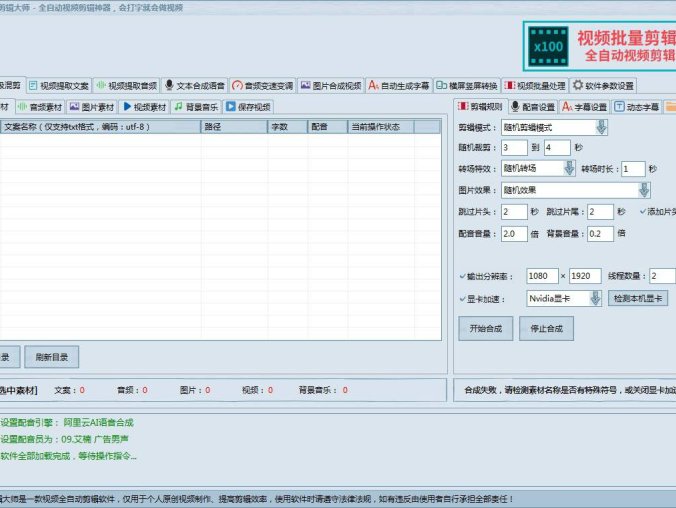Switch to the 剪辑规则 settings tab
Image resolution: width=676 pixels, height=508 pixels.
point(480,107)
